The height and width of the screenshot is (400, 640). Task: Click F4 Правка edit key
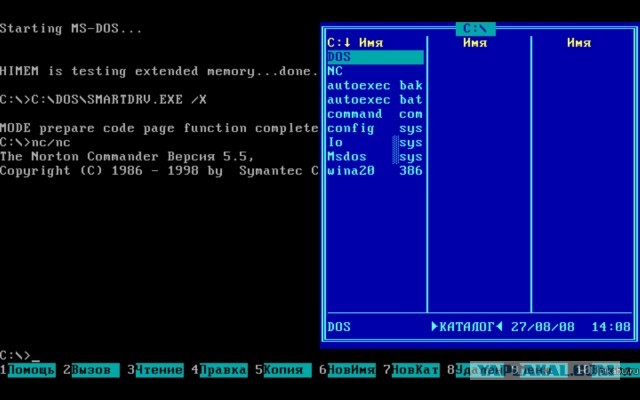pos(220,370)
